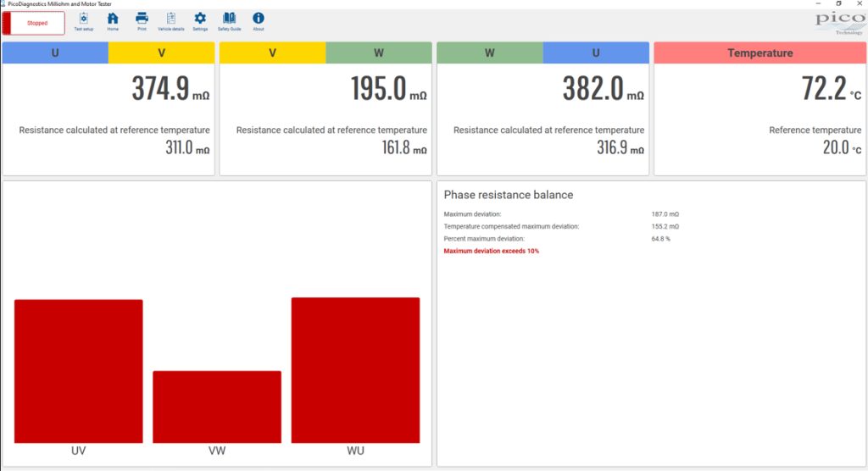
Task: Click the Print icon in toolbar
Action: [142, 22]
